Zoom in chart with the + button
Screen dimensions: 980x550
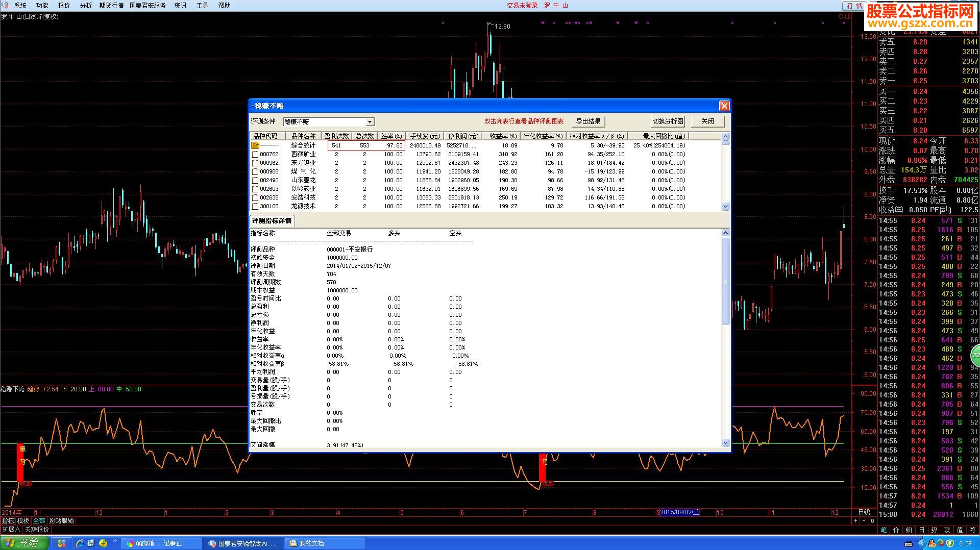point(856,521)
